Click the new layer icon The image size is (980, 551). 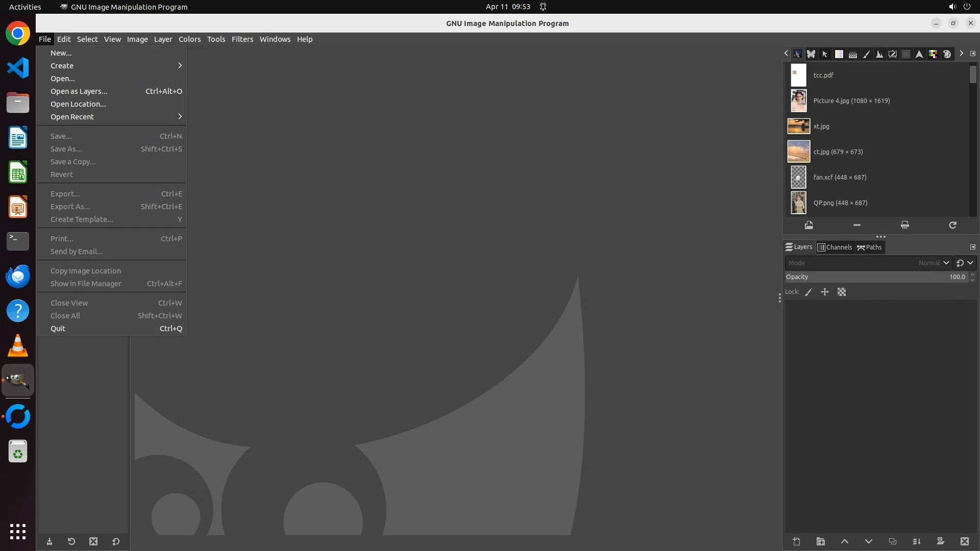(x=796, y=541)
